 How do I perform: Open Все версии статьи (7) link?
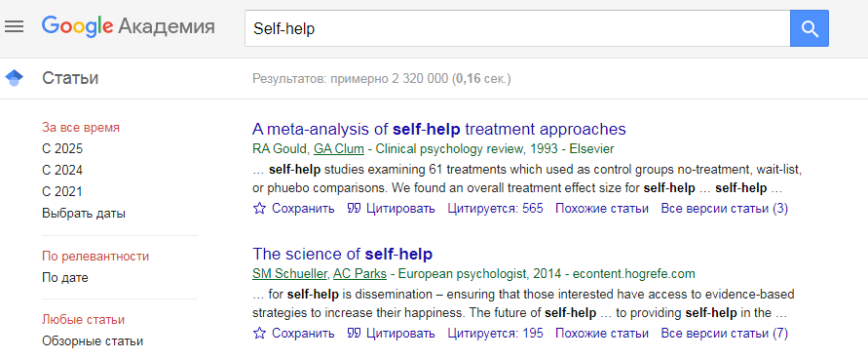click(724, 334)
